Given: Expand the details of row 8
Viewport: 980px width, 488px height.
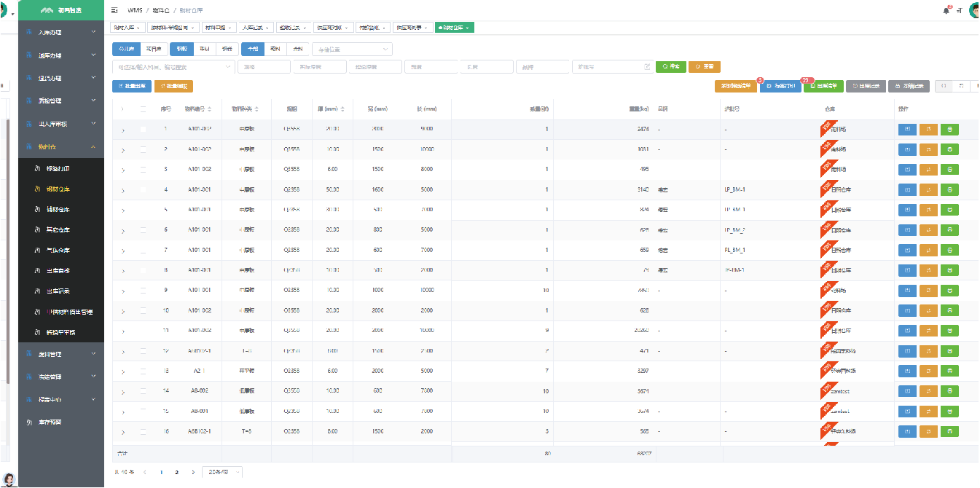Looking at the screenshot, I should 123,270.
